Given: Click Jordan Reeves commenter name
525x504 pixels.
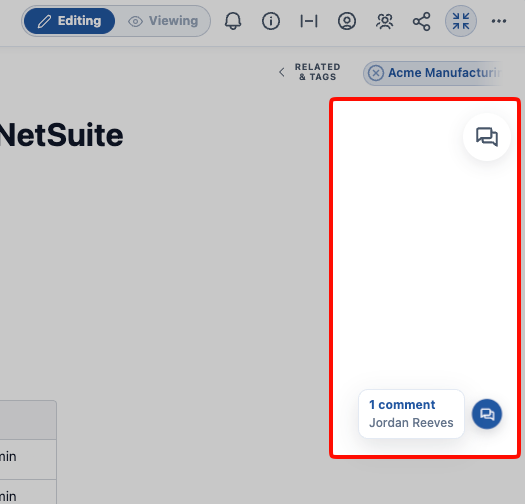Looking at the screenshot, I should coord(411,423).
